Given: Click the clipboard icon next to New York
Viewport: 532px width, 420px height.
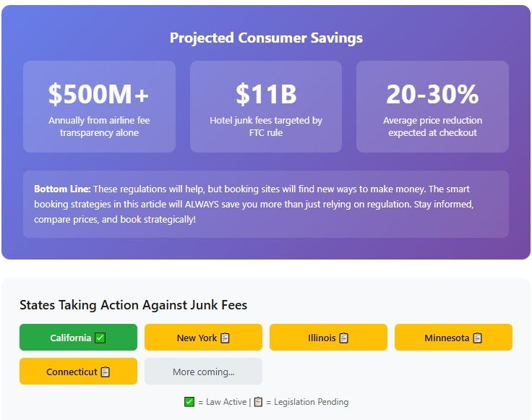Looking at the screenshot, I should click(225, 338).
